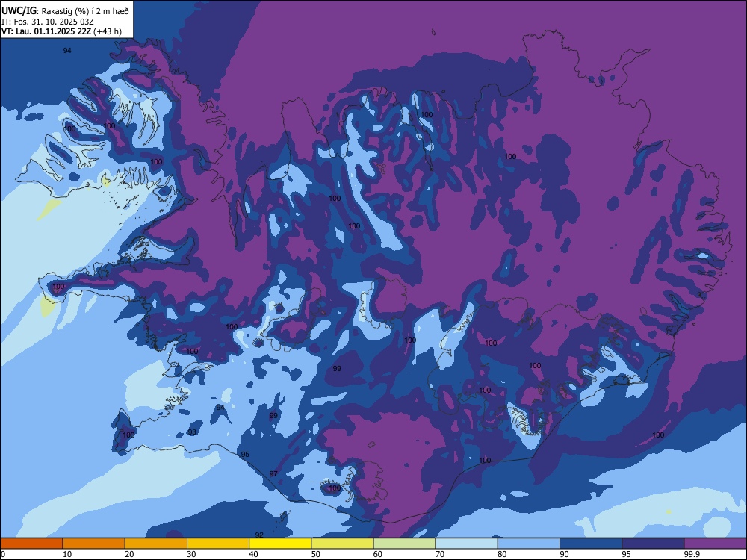Choose the medium blue 90–95 legend swatch
The image size is (747, 560).
591,544
